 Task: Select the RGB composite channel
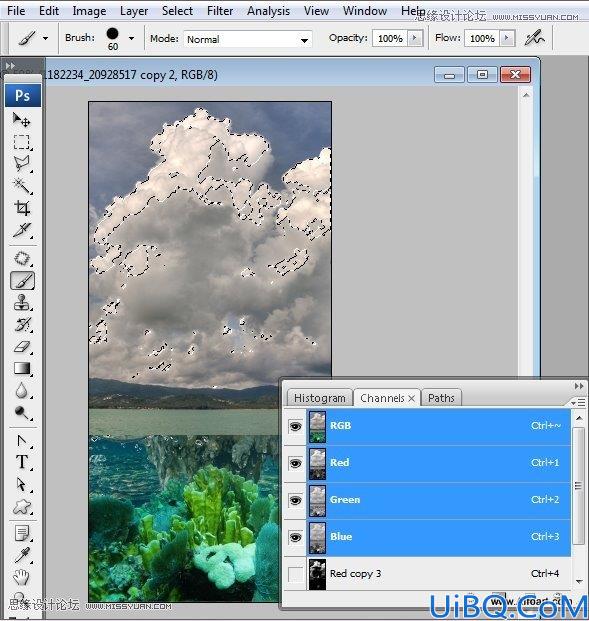(439, 426)
